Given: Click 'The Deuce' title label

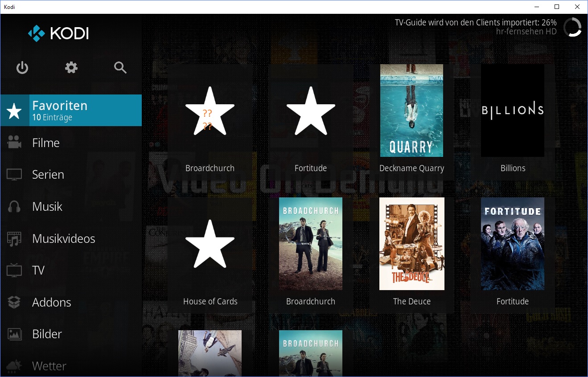Looking at the screenshot, I should click(x=411, y=302).
